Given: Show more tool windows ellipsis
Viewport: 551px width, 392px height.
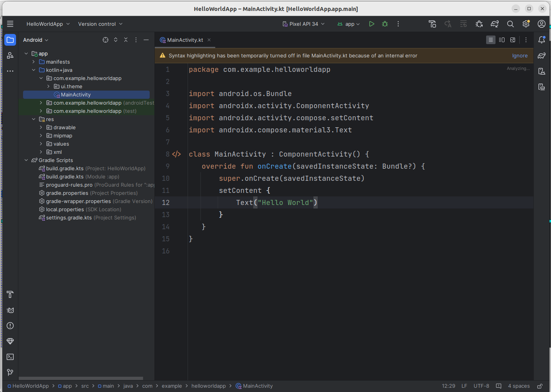Looking at the screenshot, I should click(10, 71).
